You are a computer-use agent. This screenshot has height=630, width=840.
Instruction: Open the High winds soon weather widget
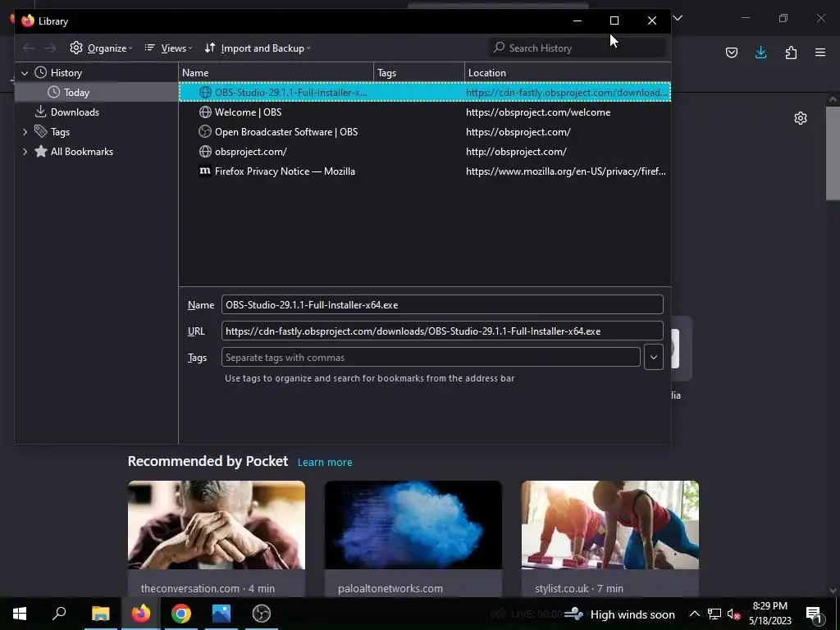(x=619, y=614)
